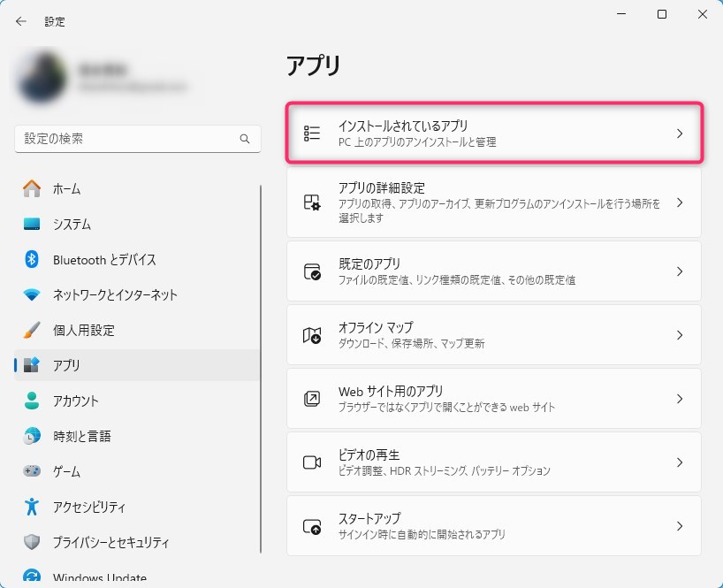The image size is (723, 588).
Task: Click the 設定の検索 search field
Action: pos(124,140)
